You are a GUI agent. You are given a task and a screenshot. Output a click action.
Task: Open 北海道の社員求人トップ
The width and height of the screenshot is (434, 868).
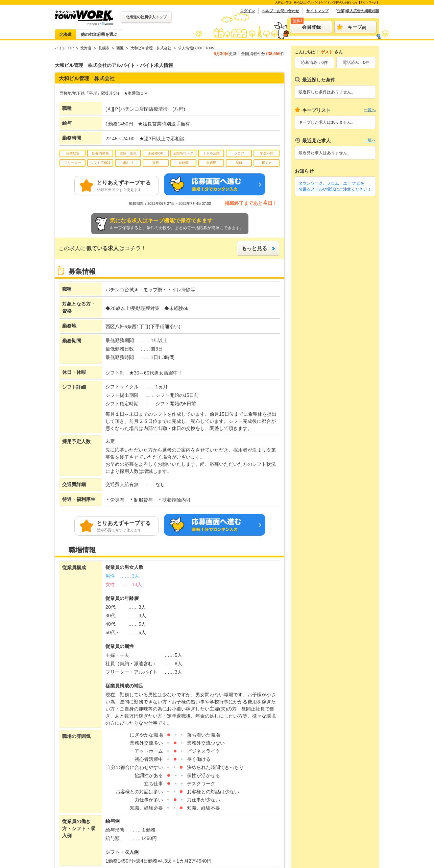coord(146,17)
